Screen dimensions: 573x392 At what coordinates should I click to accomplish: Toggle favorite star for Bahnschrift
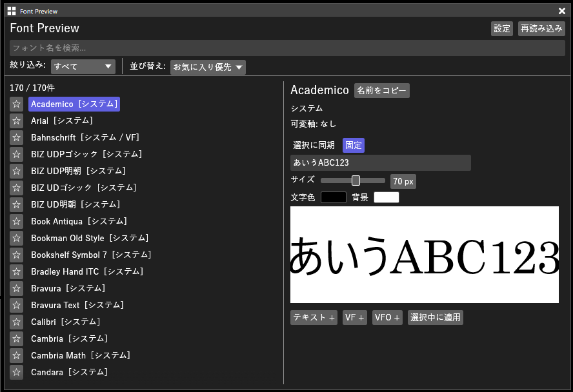[x=16, y=137]
